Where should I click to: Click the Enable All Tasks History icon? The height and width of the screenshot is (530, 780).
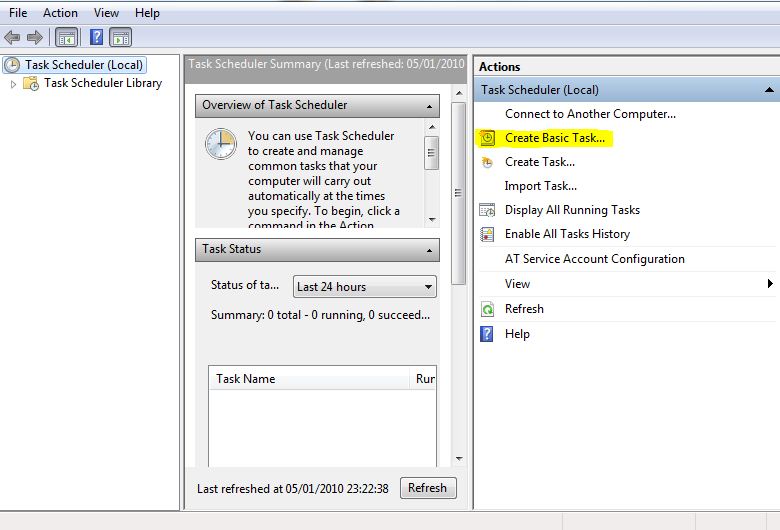tap(487, 234)
